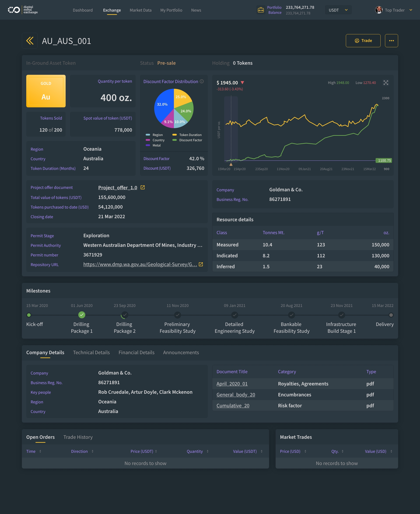Open the Market Data nav item
Screen dimensions: 420x514
tap(140, 10)
